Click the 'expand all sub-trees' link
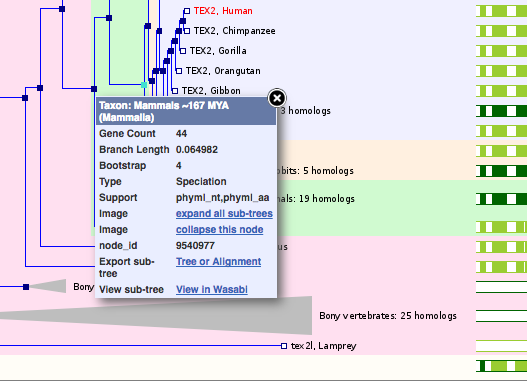 (x=224, y=214)
